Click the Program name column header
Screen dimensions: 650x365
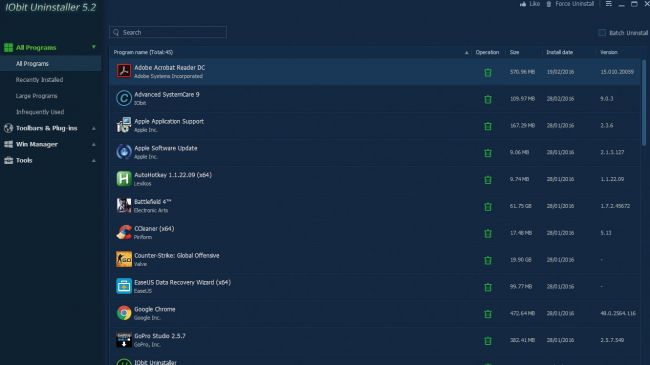[143, 52]
